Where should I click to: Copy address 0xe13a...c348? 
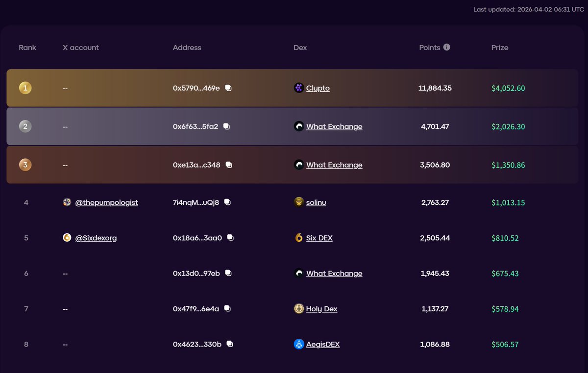pyautogui.click(x=228, y=165)
